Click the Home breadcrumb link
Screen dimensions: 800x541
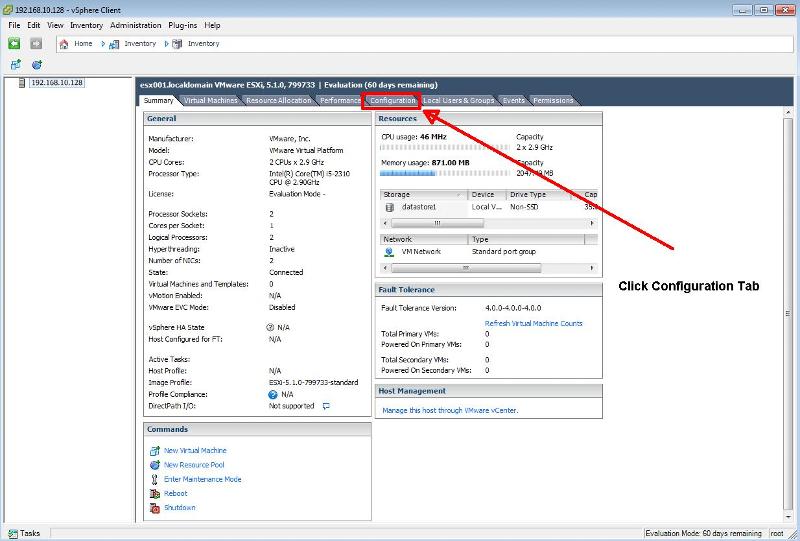click(83, 44)
